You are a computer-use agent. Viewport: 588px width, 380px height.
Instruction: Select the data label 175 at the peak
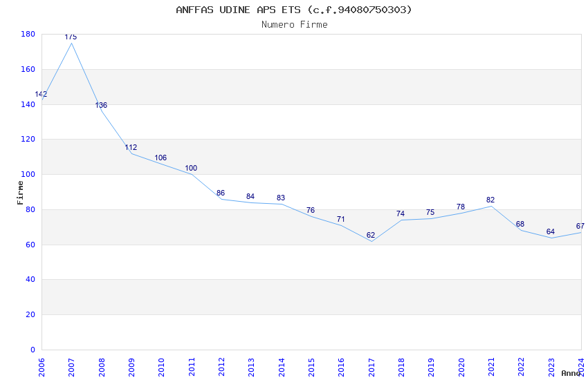click(71, 37)
